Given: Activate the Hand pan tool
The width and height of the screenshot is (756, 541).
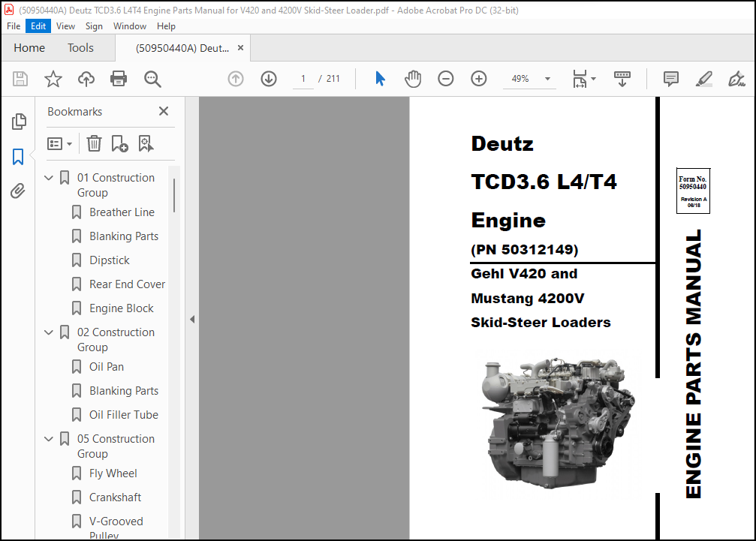Looking at the screenshot, I should [x=413, y=79].
